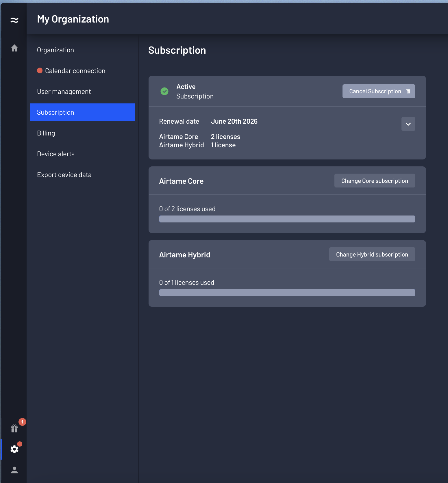Open the gift icon showing one notification

[14, 428]
